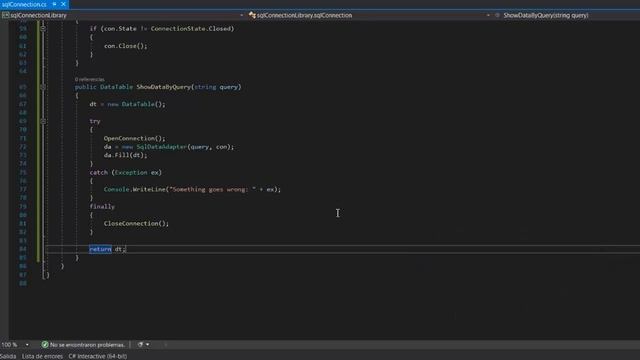
Task: Open the Salida output tab
Action: pyautogui.click(x=8, y=356)
